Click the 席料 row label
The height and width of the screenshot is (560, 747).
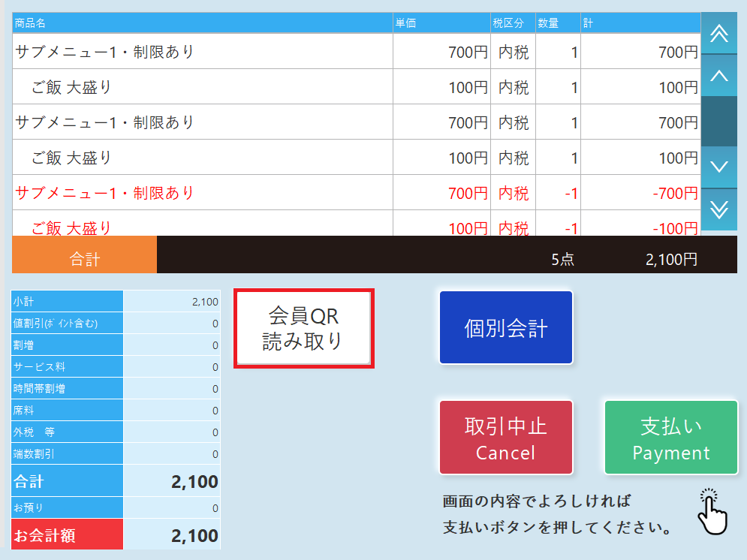(67, 410)
